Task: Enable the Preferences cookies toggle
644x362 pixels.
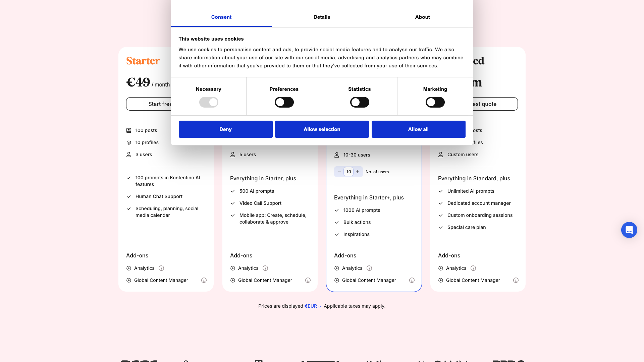Action: pos(284,102)
